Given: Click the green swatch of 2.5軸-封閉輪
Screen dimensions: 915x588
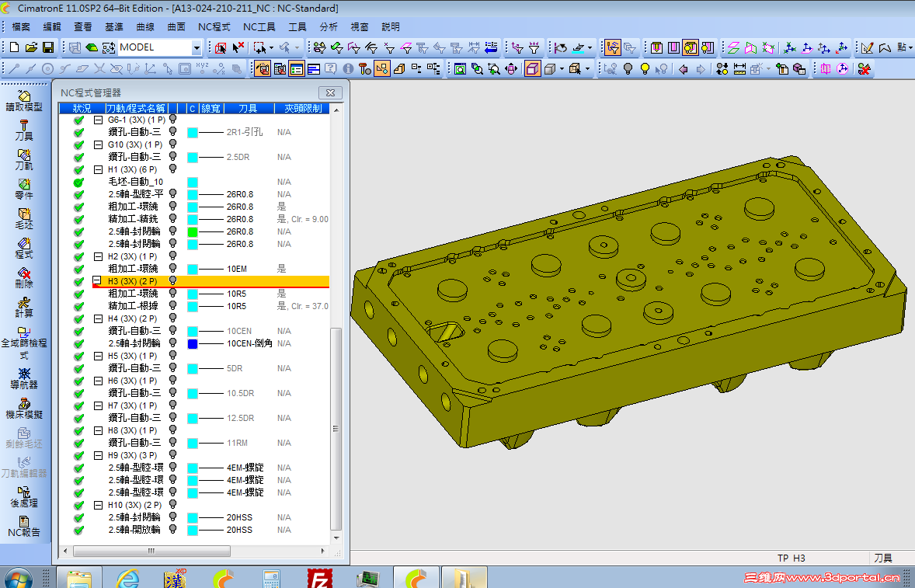Looking at the screenshot, I should pos(193,231).
